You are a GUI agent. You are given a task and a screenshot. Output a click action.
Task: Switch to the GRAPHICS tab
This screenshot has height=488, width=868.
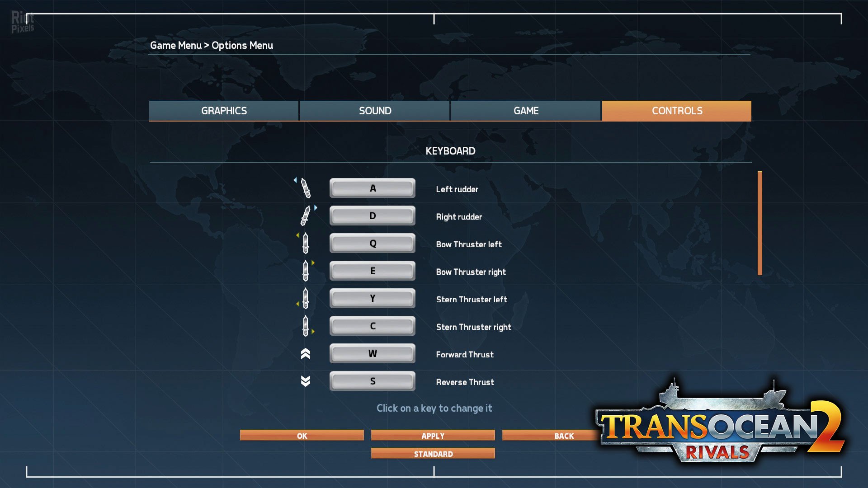tap(223, 111)
